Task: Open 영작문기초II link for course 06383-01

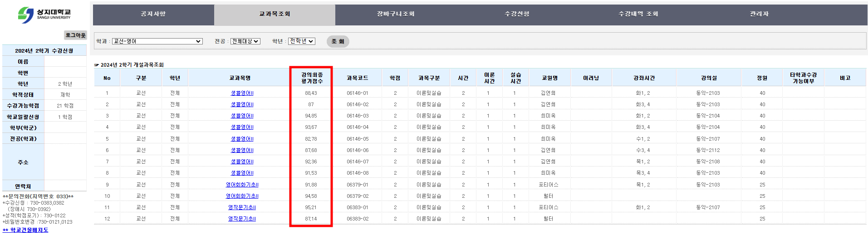Action: [x=242, y=207]
